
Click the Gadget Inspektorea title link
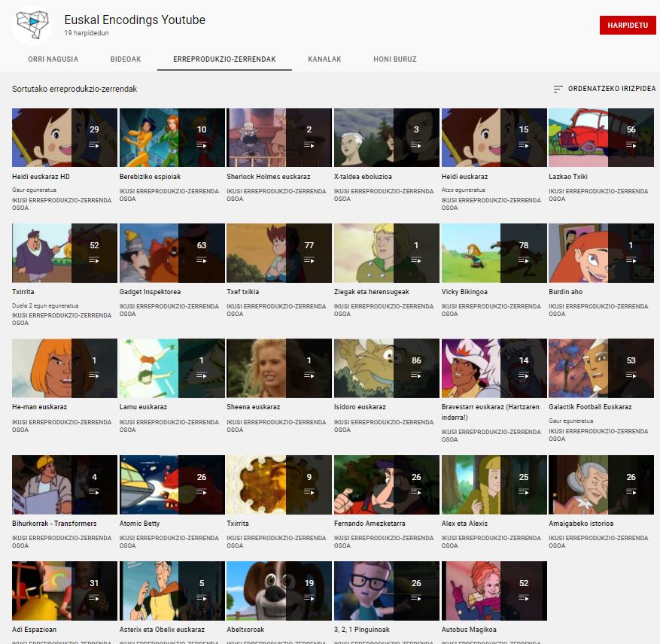(150, 292)
